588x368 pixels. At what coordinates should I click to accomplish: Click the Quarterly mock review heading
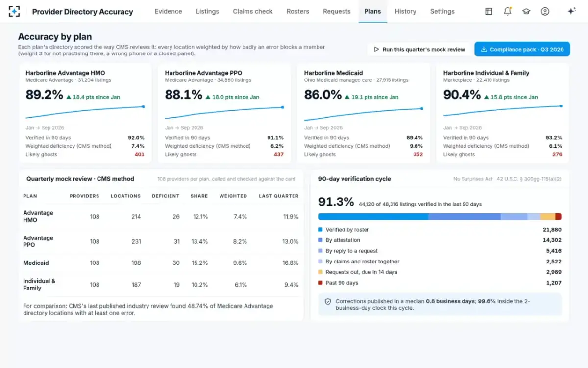tap(80, 179)
